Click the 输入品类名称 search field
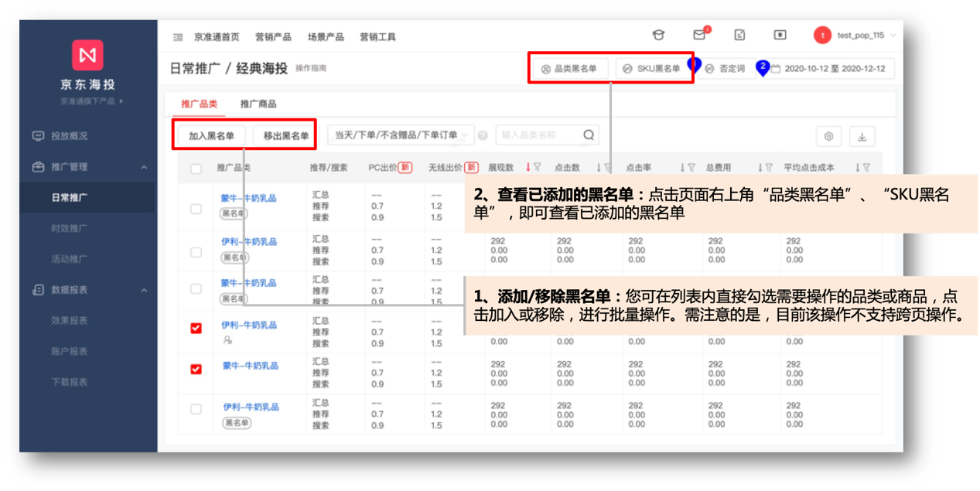Screen dimensions: 980x491 click(x=538, y=135)
